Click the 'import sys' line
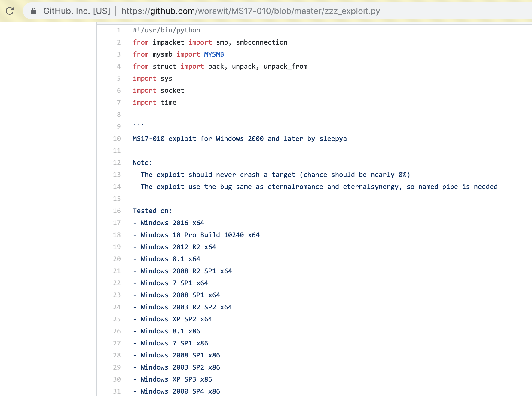532x396 pixels. click(x=152, y=79)
